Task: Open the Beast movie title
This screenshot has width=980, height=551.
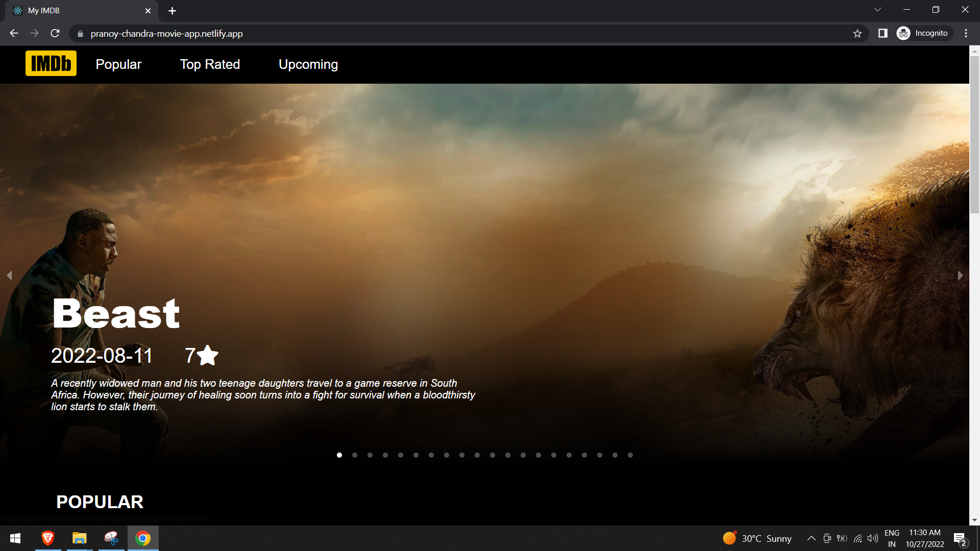Action: pyautogui.click(x=116, y=313)
